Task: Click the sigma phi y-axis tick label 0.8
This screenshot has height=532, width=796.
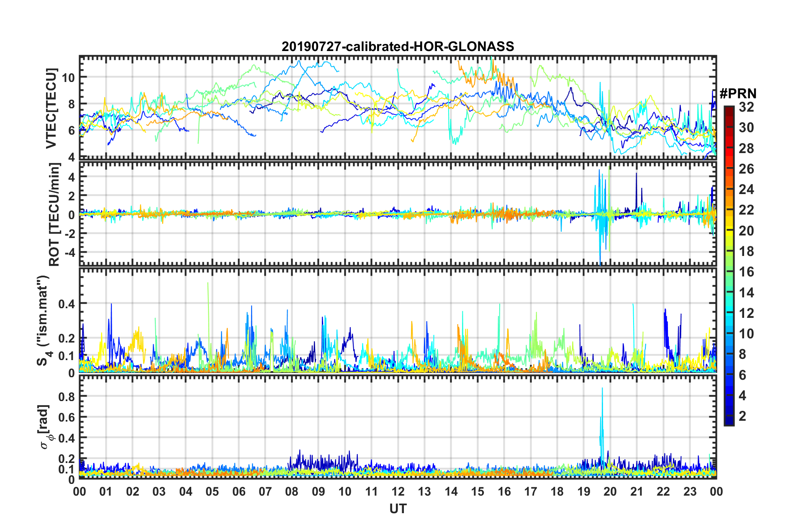Action: [x=67, y=396]
